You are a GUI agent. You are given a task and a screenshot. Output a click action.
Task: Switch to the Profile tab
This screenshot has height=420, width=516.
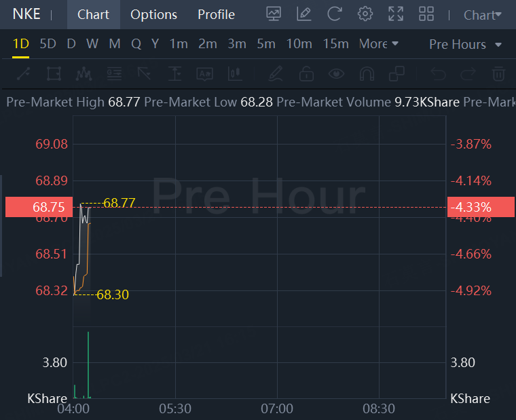pos(216,14)
